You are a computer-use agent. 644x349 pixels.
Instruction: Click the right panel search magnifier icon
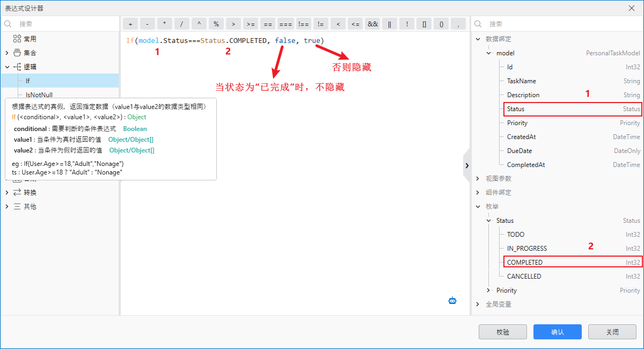(477, 24)
